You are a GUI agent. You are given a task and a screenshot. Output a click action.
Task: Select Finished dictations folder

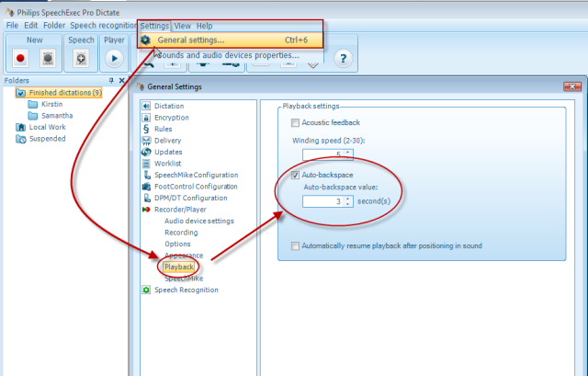click(59, 92)
